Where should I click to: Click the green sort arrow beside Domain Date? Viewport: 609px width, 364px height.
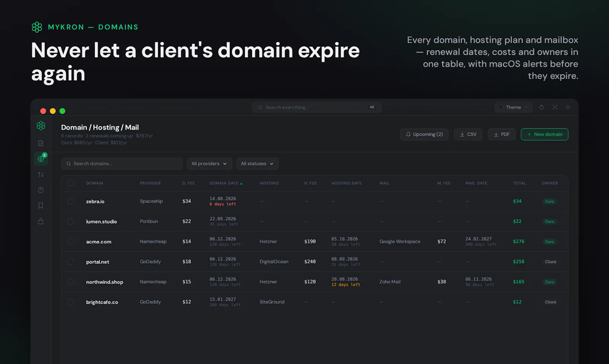pos(241,183)
